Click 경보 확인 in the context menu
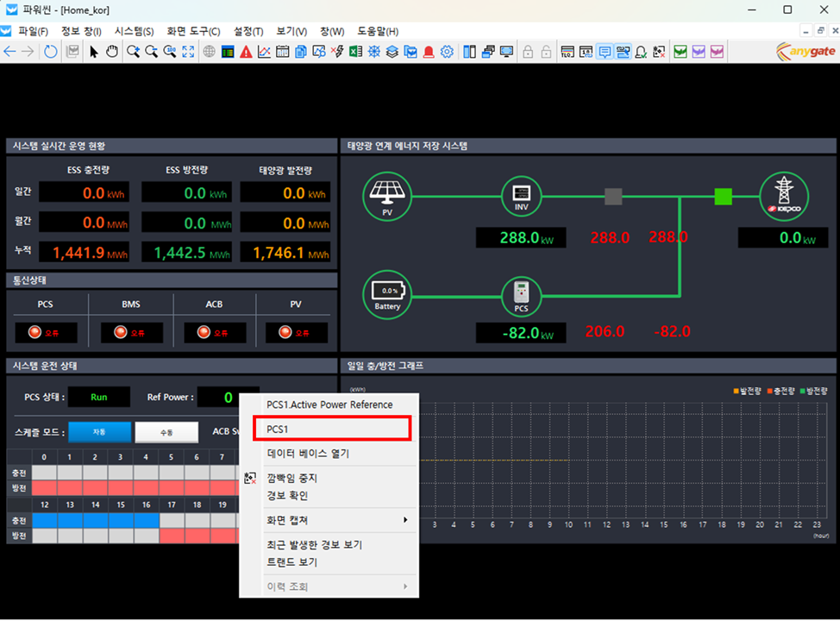Image resolution: width=840 pixels, height=621 pixels. tap(287, 496)
